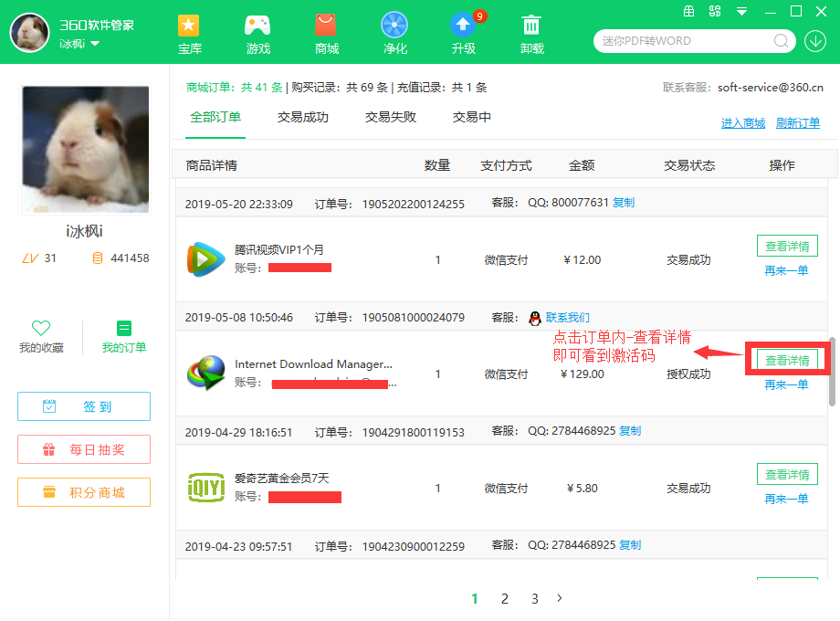840x621 pixels.
Task: Open the download manager arrow icon
Action: point(815,41)
